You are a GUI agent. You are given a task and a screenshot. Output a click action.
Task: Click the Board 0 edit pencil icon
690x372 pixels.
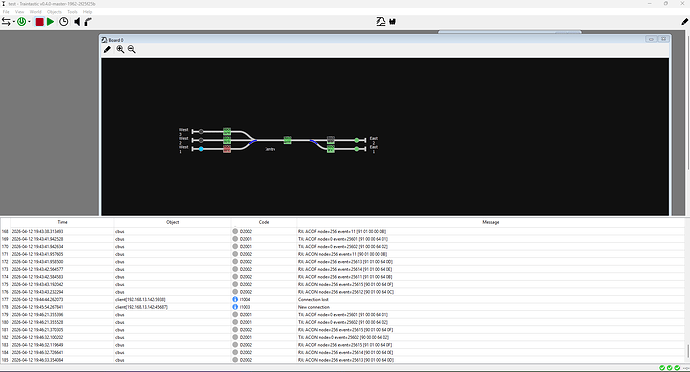(107, 49)
